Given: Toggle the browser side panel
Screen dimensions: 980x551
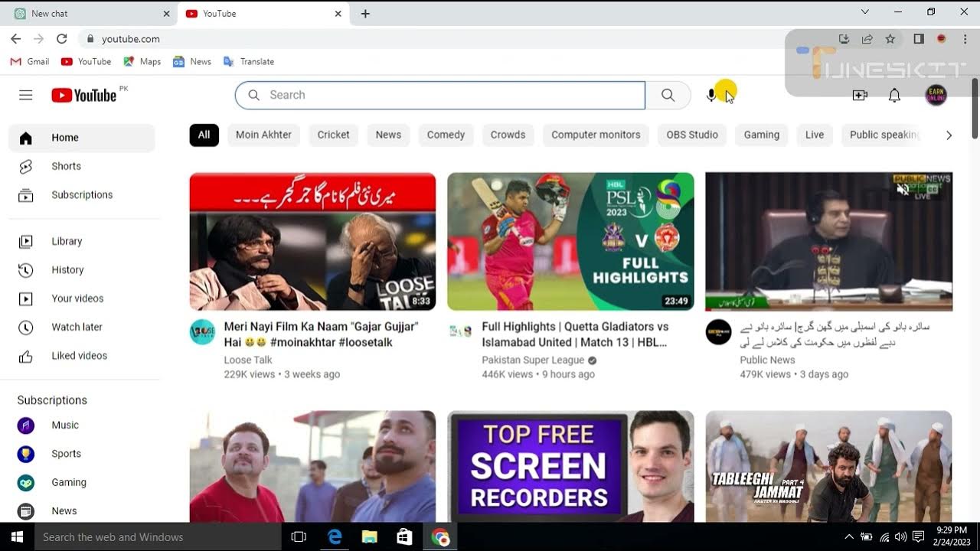Looking at the screenshot, I should coord(919,39).
